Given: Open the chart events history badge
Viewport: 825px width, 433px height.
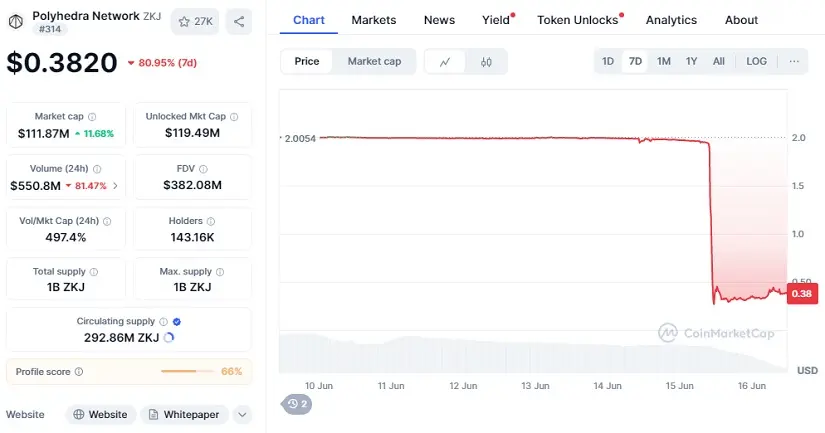Looking at the screenshot, I should click(297, 404).
